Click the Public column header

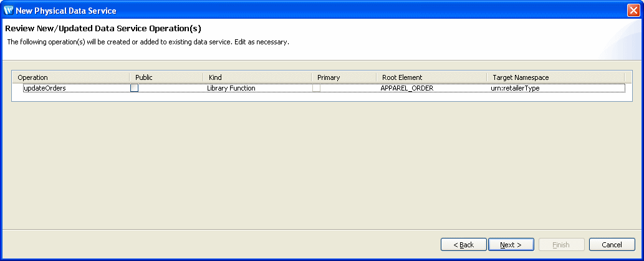tap(166, 77)
